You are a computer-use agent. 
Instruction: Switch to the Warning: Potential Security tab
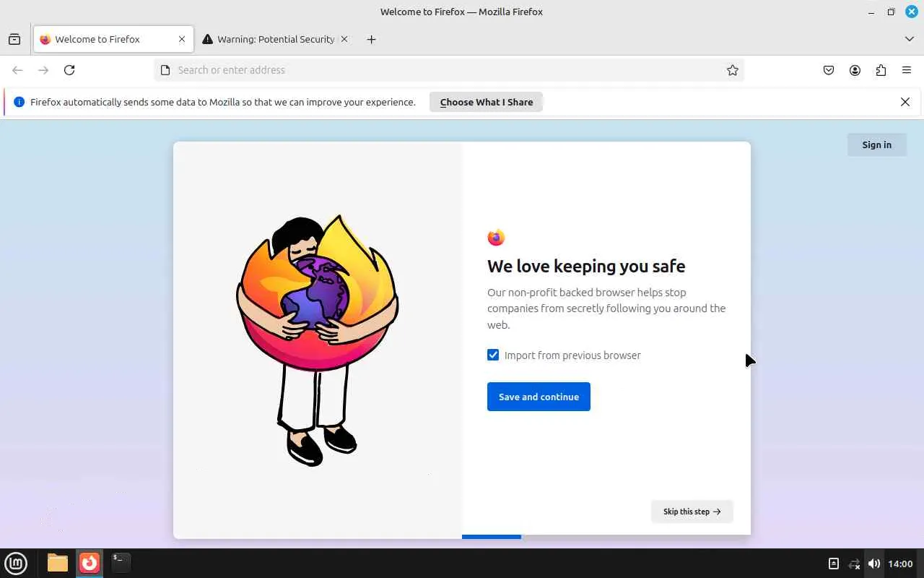(275, 39)
